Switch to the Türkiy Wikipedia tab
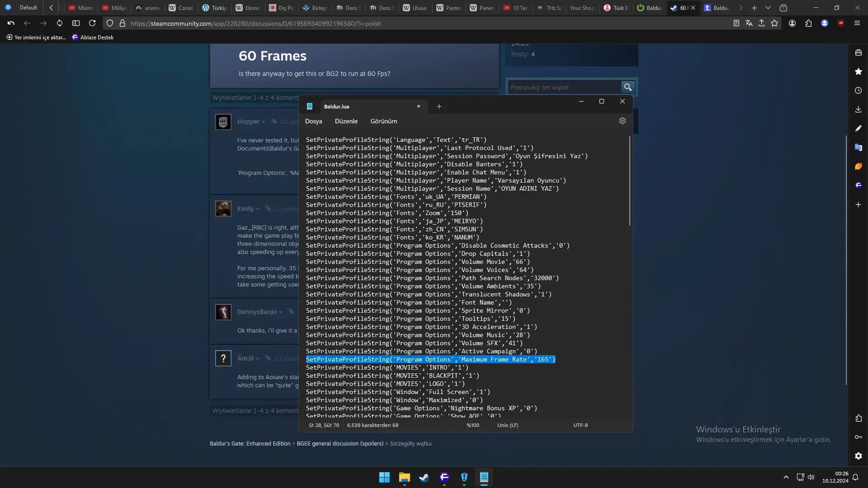 tap(215, 8)
